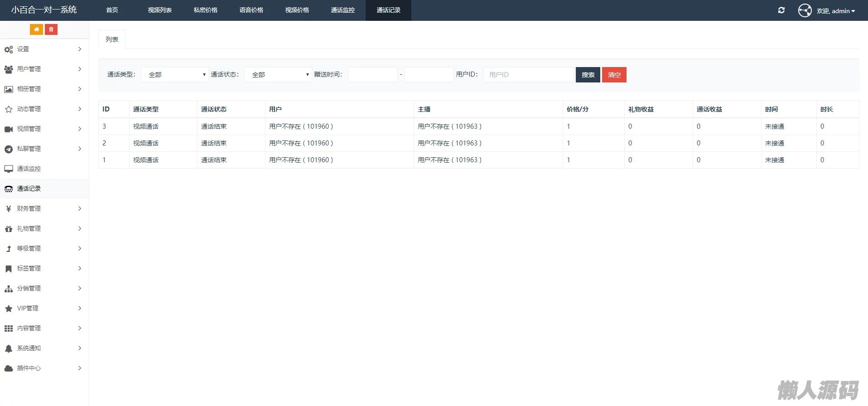This screenshot has width=868, height=406.
Task: Switch to the 列表 tab
Action: click(x=112, y=39)
